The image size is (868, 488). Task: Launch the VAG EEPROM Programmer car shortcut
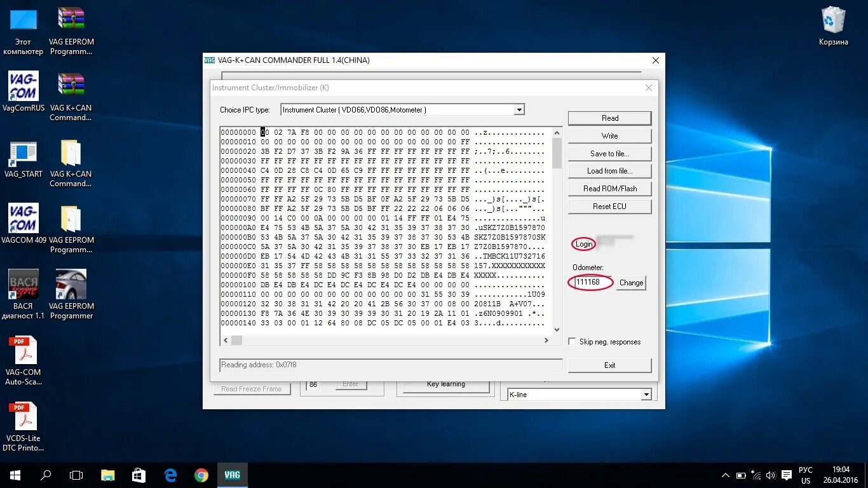tap(71, 294)
